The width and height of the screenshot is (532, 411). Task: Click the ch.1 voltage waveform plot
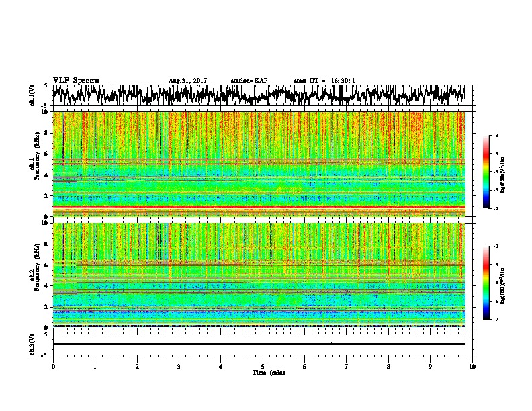pyautogui.click(x=264, y=95)
